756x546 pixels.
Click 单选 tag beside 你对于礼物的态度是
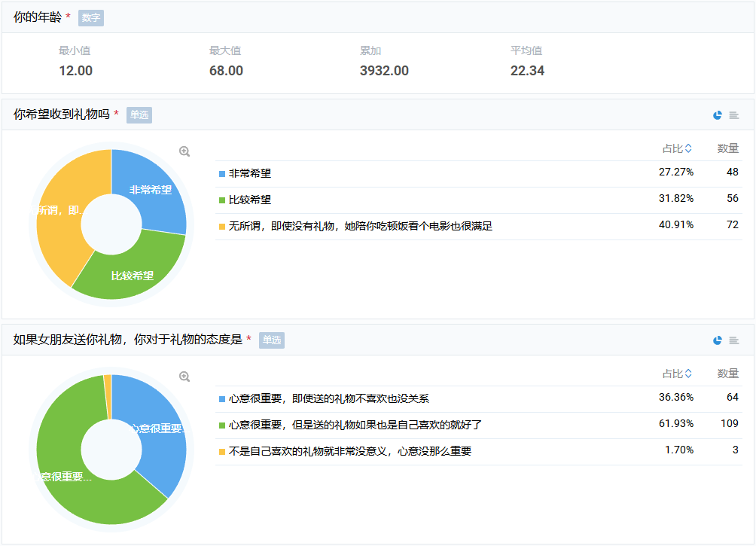click(271, 340)
